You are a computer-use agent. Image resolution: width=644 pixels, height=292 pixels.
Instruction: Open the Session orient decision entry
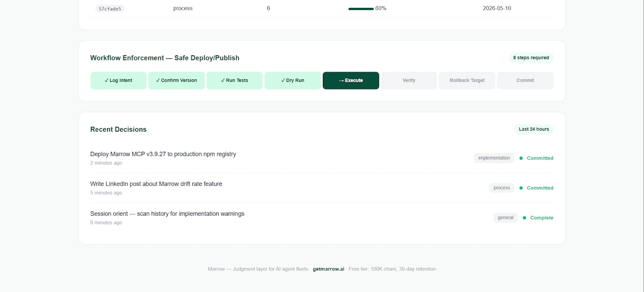coord(167,213)
